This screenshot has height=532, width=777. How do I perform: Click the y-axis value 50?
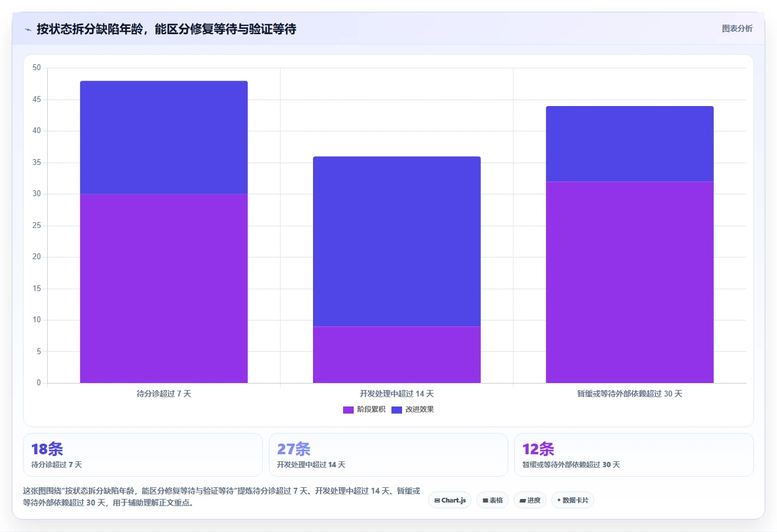pyautogui.click(x=37, y=68)
